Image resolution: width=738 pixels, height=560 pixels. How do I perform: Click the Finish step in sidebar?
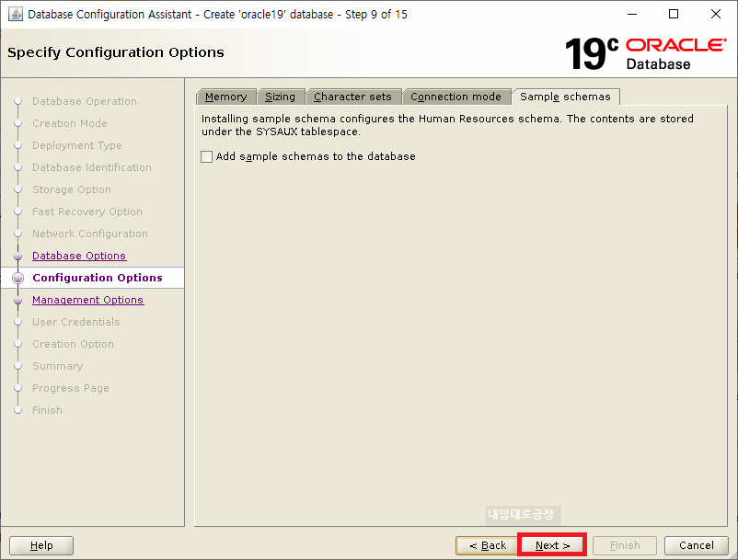coord(47,410)
